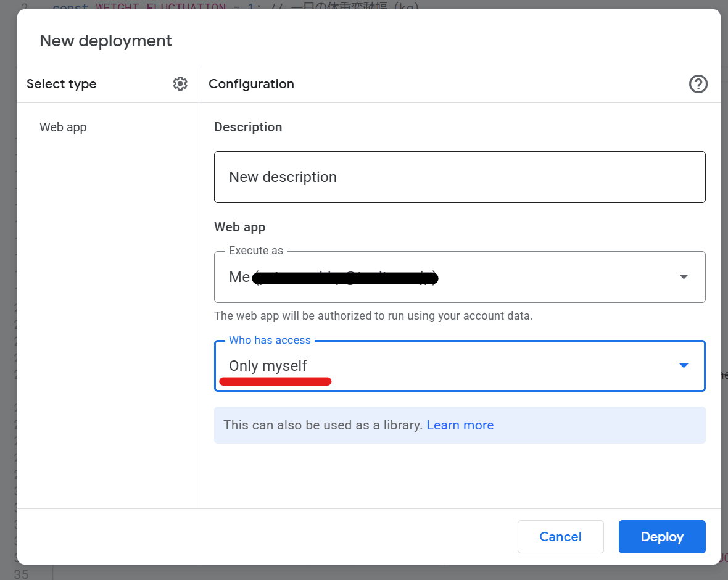Click the 'Web app' heading above Execute as
728x580 pixels.
pyautogui.click(x=239, y=227)
